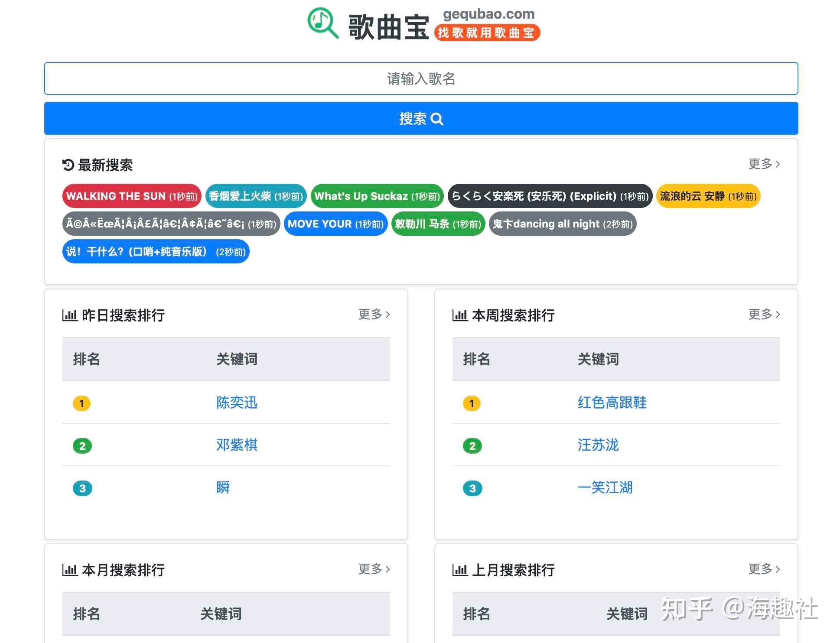The image size is (840, 643).
Task: Click the yellow rank-1 badge under 昨日搜索排行
Action: [x=81, y=403]
